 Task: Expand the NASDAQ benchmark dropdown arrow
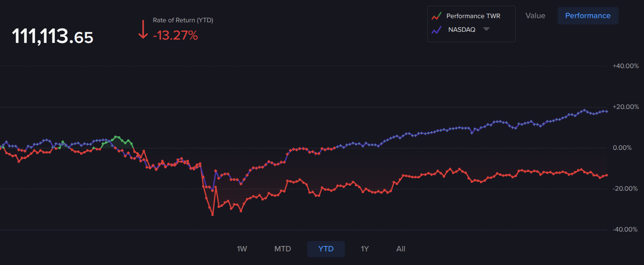pos(486,29)
